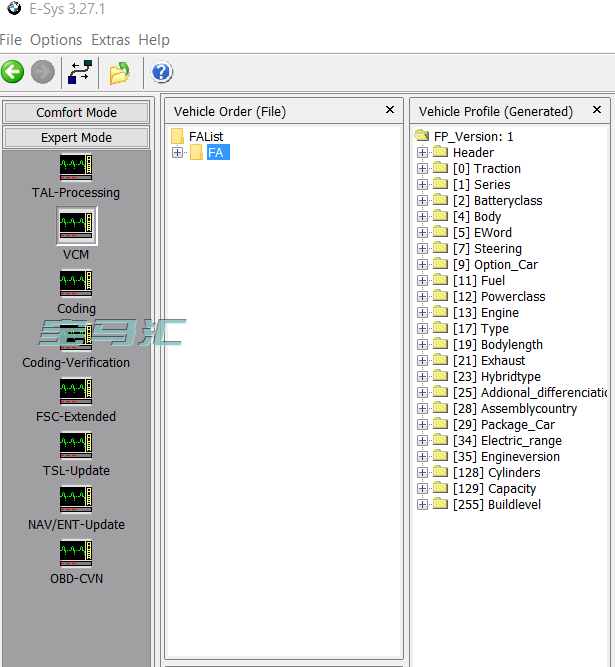Click the Header folder icon
This screenshot has width=615, height=667.
click(x=440, y=152)
